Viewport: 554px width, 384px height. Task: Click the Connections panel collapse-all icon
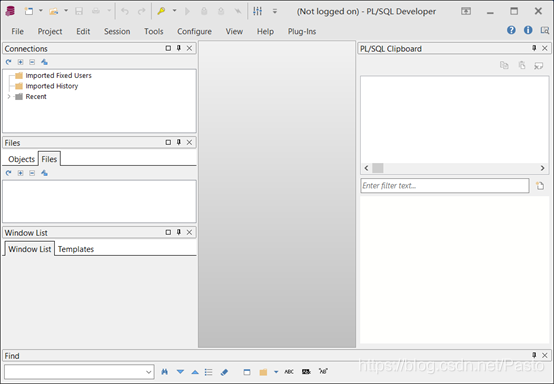pyautogui.click(x=32, y=62)
